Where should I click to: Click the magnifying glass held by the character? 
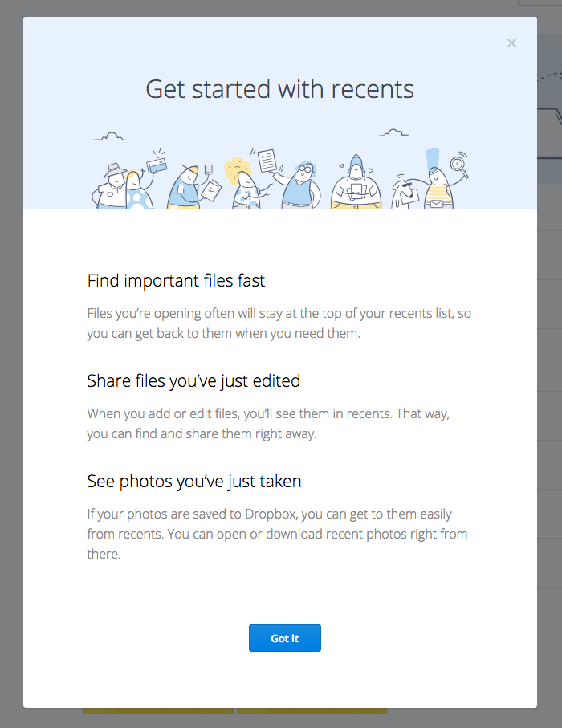[x=458, y=164]
